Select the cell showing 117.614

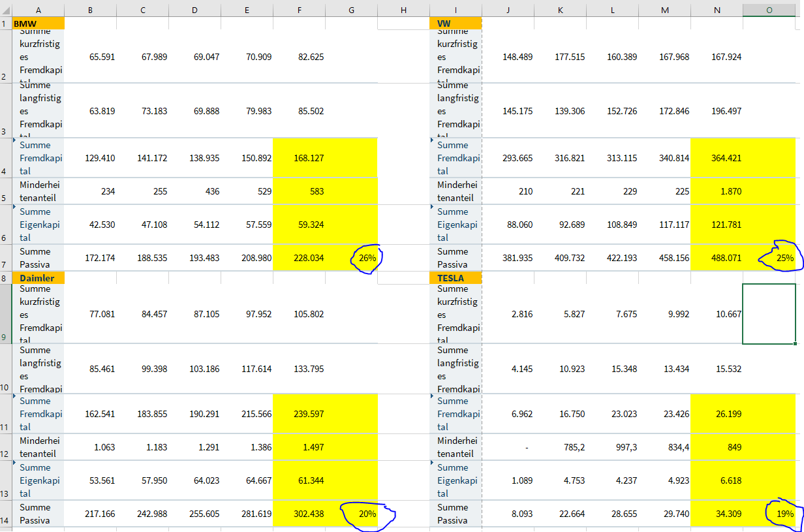pyautogui.click(x=247, y=369)
